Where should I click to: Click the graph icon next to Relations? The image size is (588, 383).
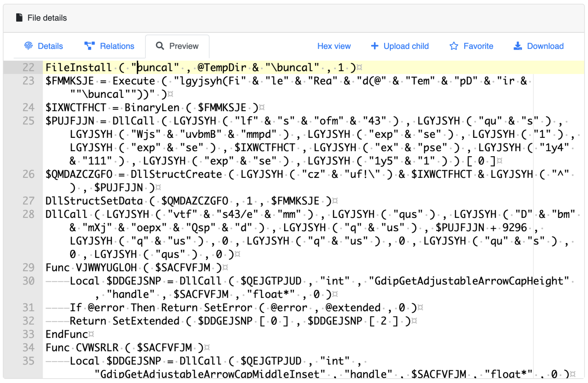89,46
